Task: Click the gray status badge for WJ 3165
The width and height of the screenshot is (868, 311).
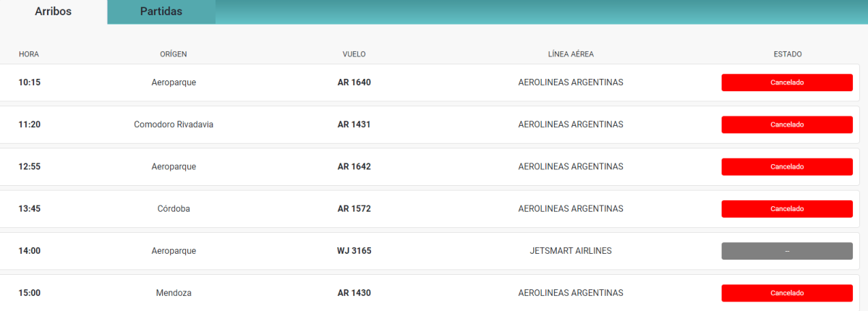Action: 787,251
